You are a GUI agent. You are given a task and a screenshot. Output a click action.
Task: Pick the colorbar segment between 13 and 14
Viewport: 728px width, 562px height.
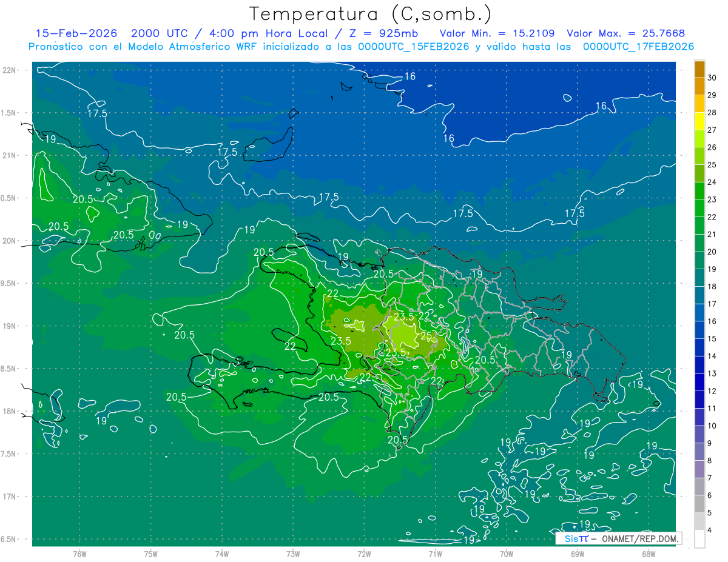pyautogui.click(x=699, y=365)
